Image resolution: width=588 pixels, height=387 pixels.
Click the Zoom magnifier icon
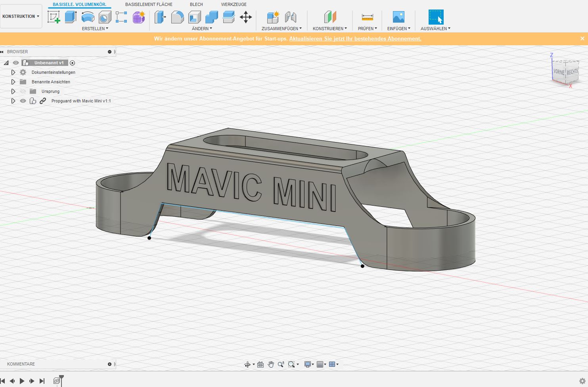tap(281, 364)
